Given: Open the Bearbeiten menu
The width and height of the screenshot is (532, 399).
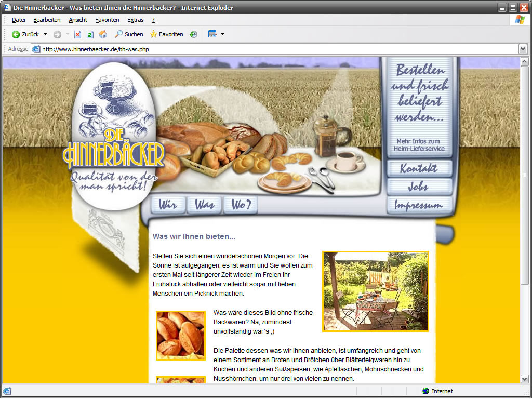Looking at the screenshot, I should tap(47, 20).
